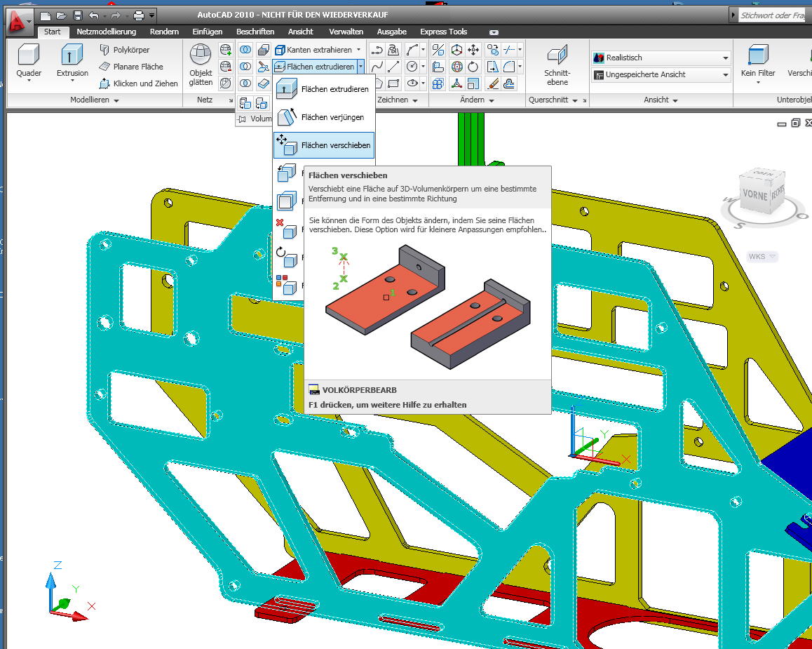Viewport: 812px width, 649px height.
Task: Open the Kanten extrahieren dropdown arrow
Action: tap(358, 50)
